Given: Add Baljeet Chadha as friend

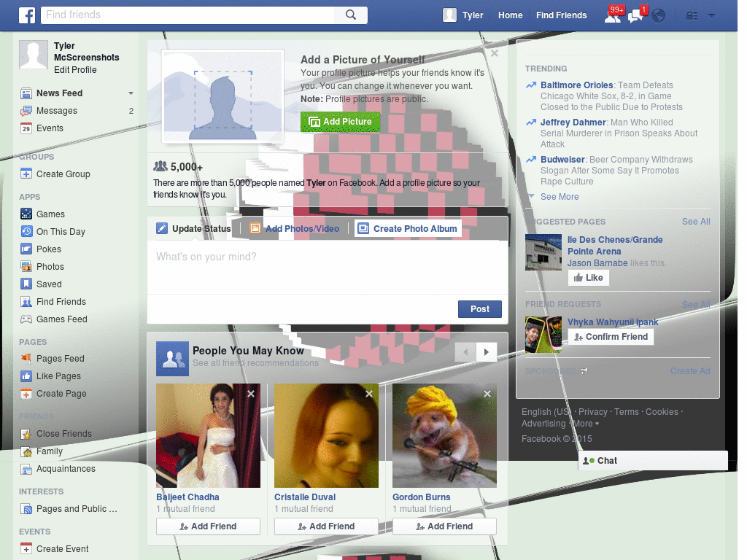Looking at the screenshot, I should 208,526.
